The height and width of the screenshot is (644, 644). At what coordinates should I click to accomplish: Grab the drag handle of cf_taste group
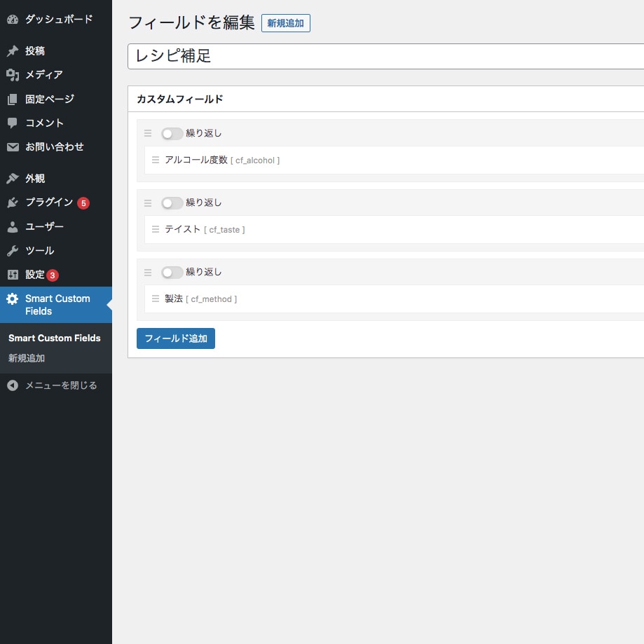point(148,203)
